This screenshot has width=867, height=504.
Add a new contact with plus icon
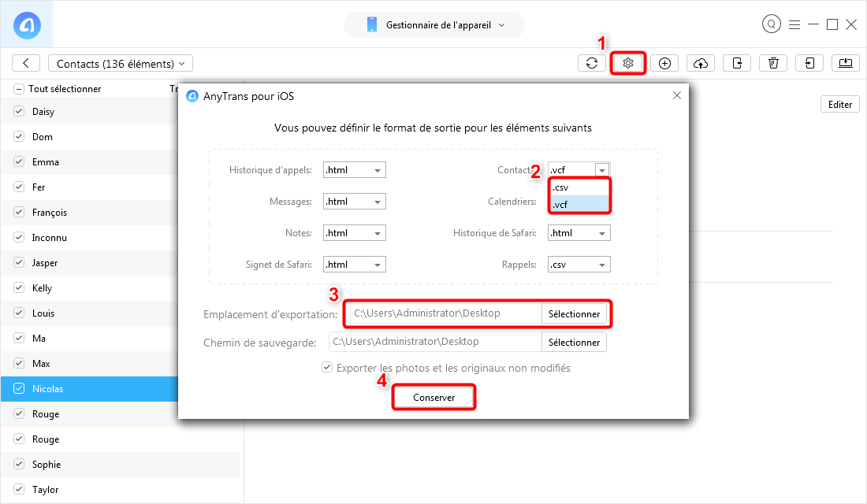coord(664,63)
